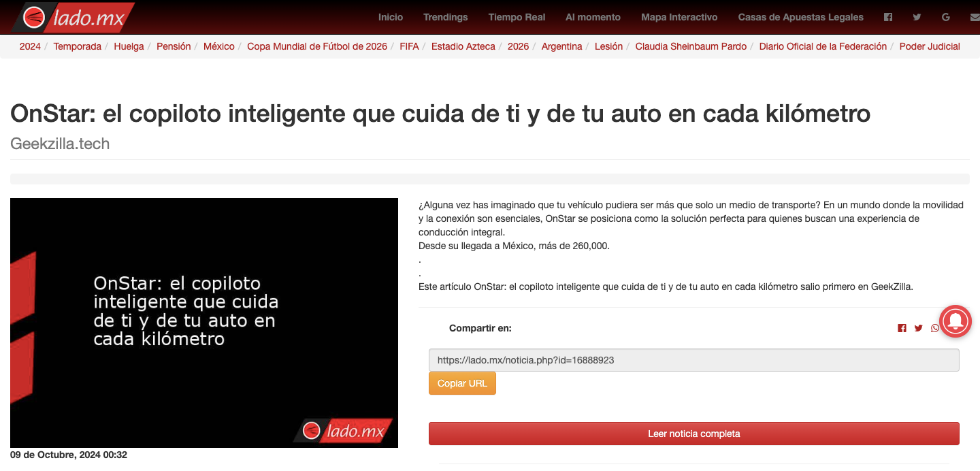
Task: Open Trendings menu item
Action: pyautogui.click(x=445, y=17)
